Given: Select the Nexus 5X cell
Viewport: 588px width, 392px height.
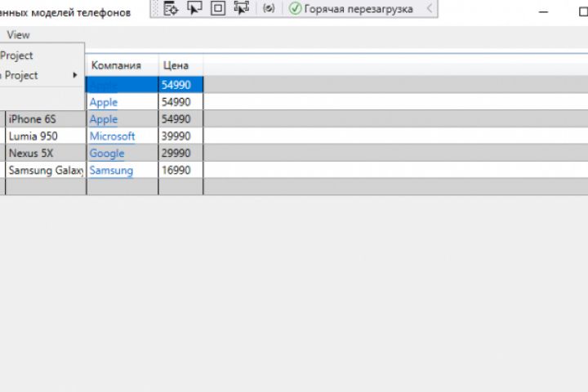Looking at the screenshot, I should tap(46, 153).
